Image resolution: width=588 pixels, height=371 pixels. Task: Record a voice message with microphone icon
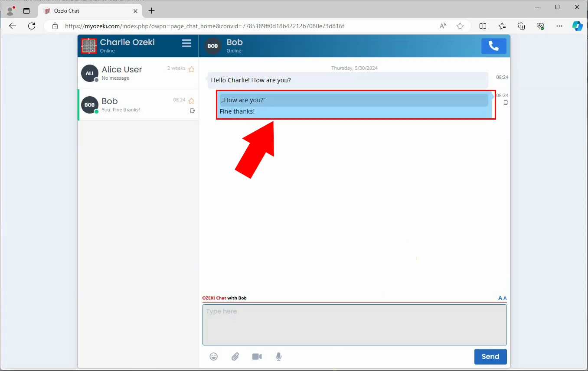pyautogui.click(x=279, y=357)
